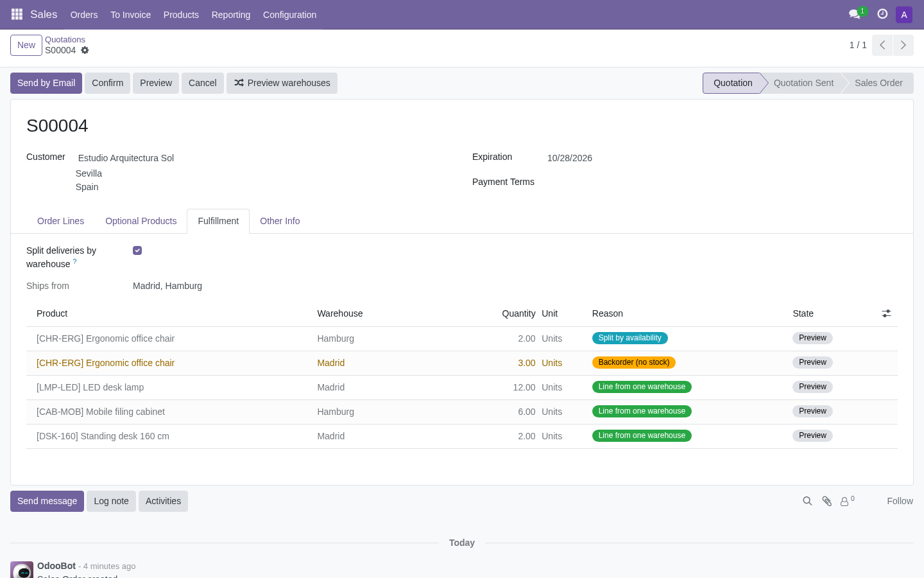The height and width of the screenshot is (578, 924).
Task: Click the Expiration date field
Action: coord(570,158)
